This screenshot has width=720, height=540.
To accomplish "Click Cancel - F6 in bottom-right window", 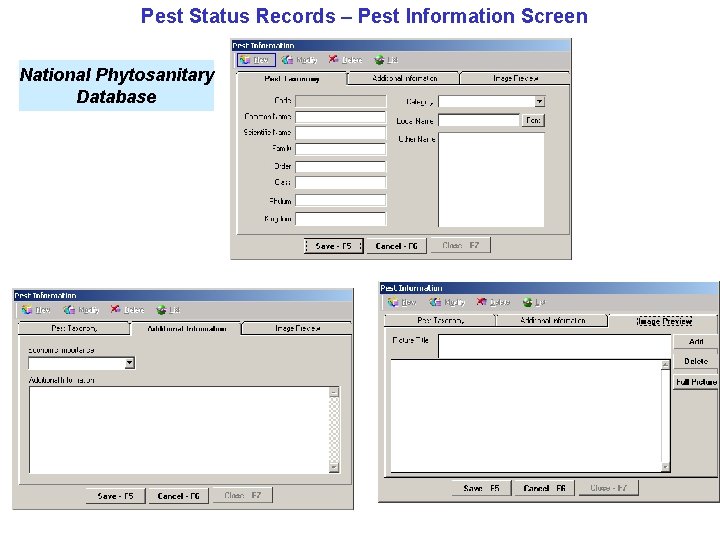I will [544, 488].
